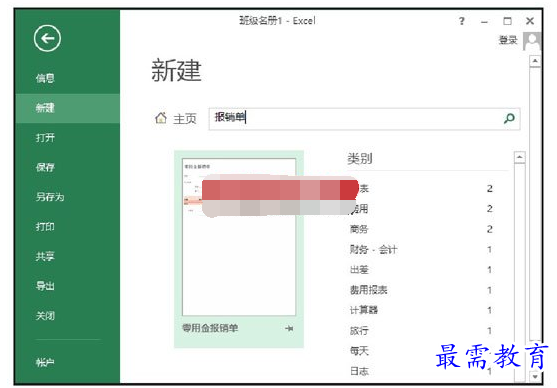Open the 信息 menu item
557x388 pixels.
[x=45, y=78]
